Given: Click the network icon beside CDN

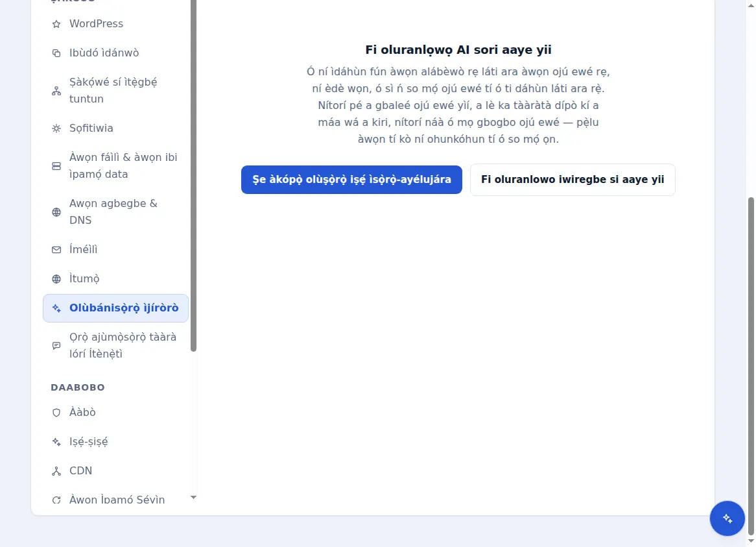Looking at the screenshot, I should [56, 471].
